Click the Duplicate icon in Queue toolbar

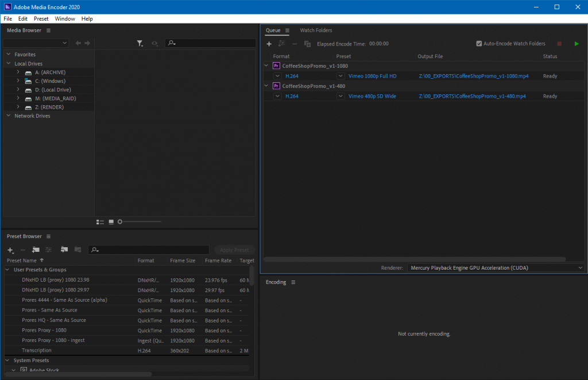pos(307,44)
